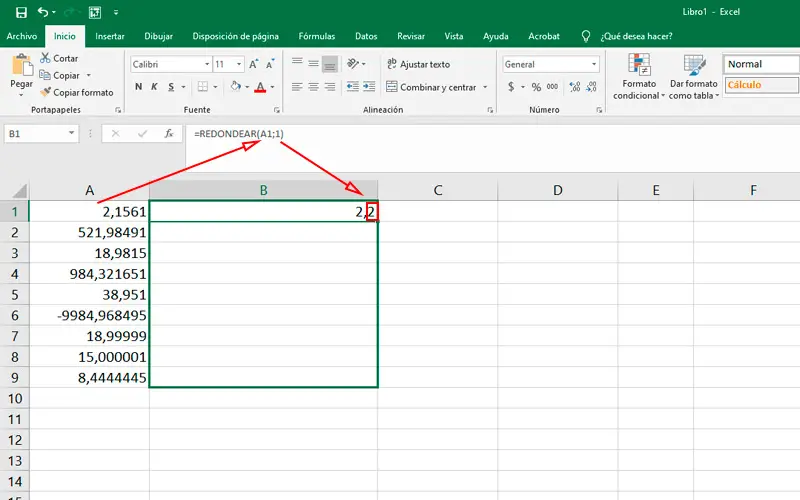Screen dimensions: 800x500
Task: Open the Disposición de página tab
Action: click(235, 36)
